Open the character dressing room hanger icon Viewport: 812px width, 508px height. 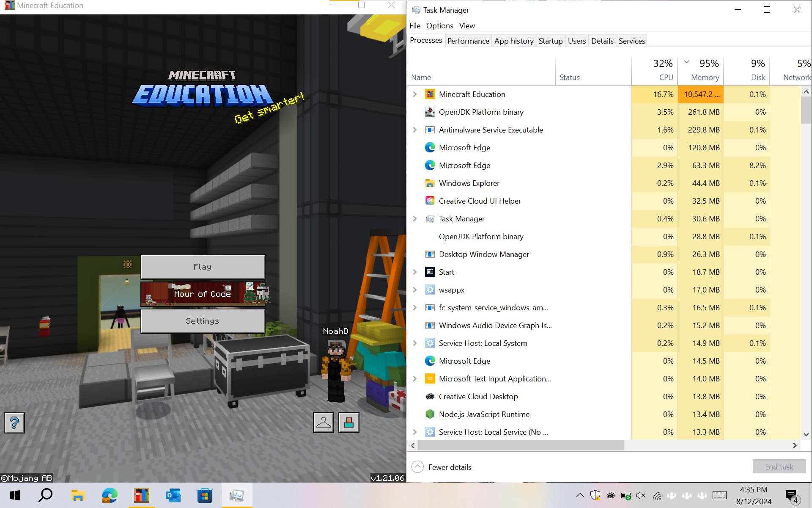click(x=324, y=422)
